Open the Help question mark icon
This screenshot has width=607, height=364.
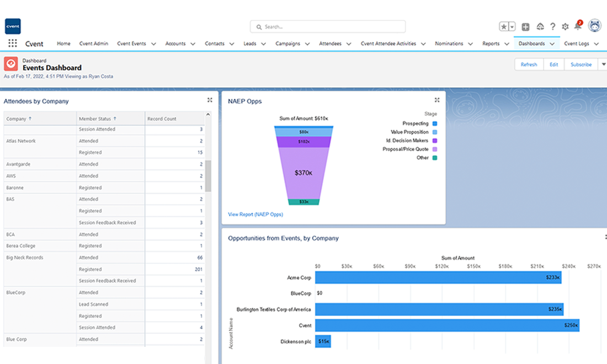553,26
